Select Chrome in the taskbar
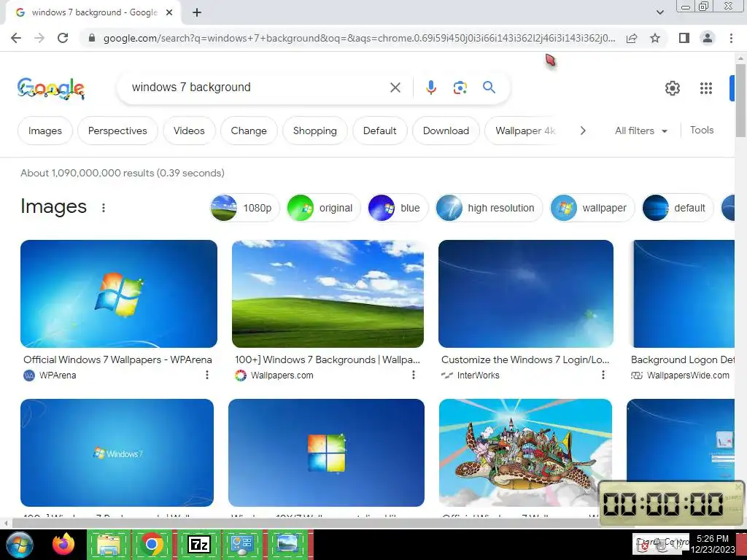This screenshot has width=747, height=560. (x=152, y=544)
